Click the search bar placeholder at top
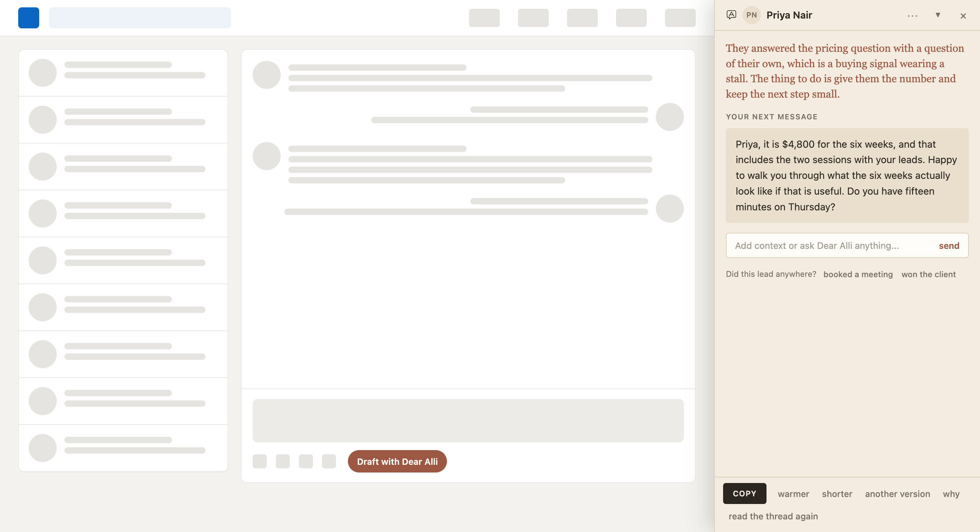980x532 pixels. coord(140,18)
